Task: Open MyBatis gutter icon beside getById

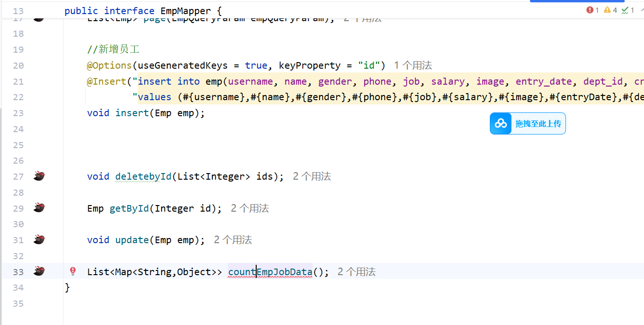Action: click(x=39, y=207)
